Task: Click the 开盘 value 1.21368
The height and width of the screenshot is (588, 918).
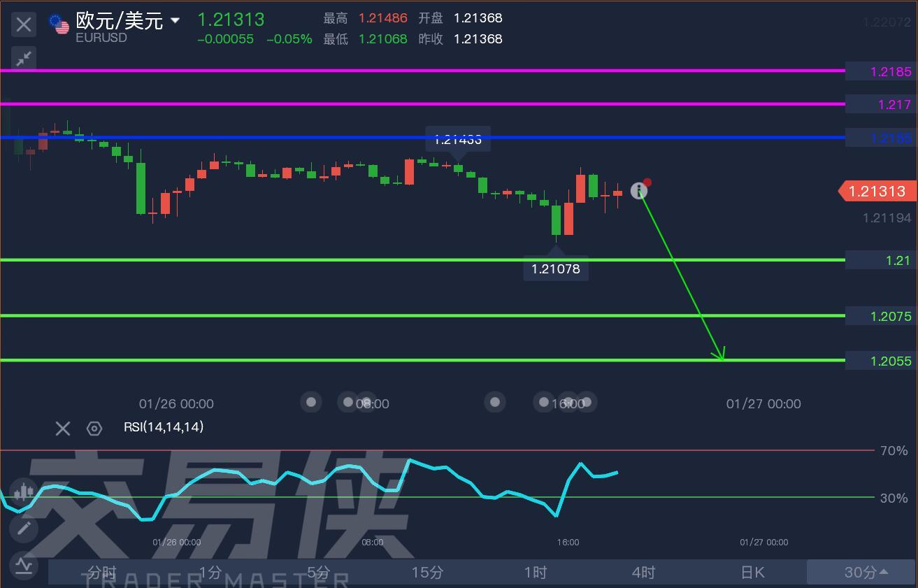Action: click(x=478, y=18)
